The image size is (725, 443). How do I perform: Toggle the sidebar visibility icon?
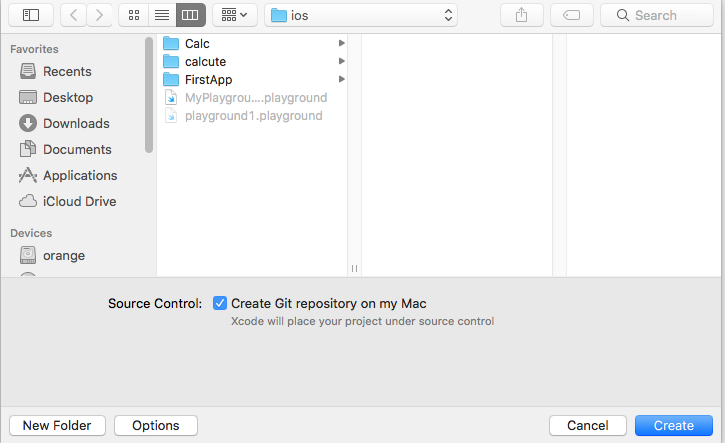click(31, 15)
